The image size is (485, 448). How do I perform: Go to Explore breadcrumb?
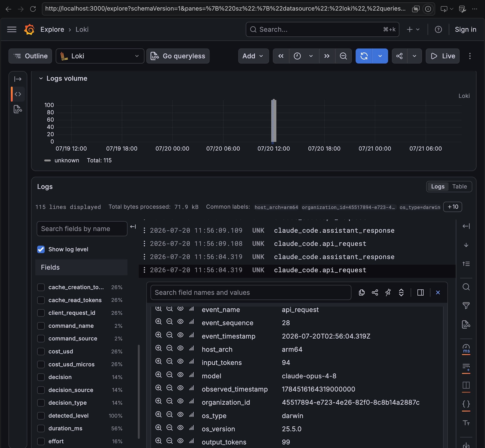tap(52, 29)
